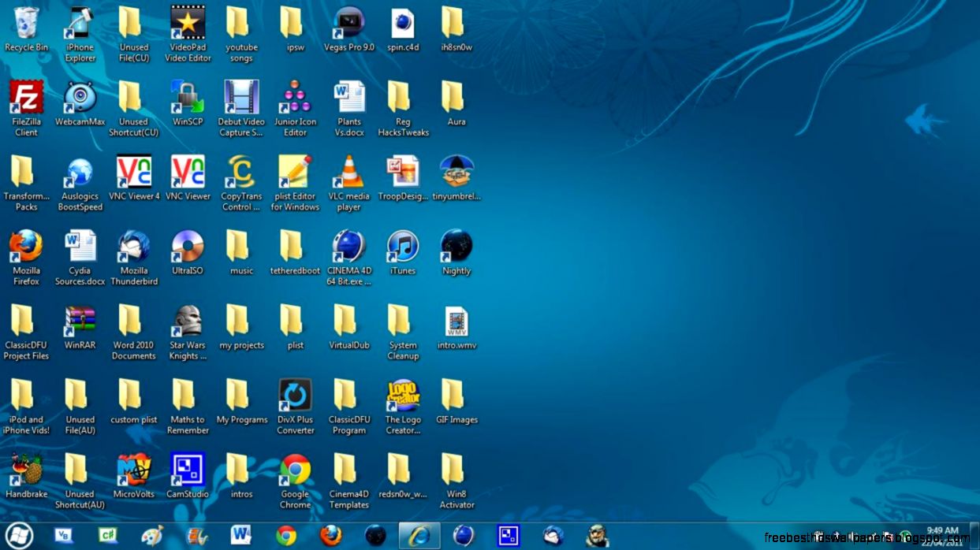Image resolution: width=980 pixels, height=550 pixels.
Task: Open the Unused File(CU) folder
Action: point(133,35)
